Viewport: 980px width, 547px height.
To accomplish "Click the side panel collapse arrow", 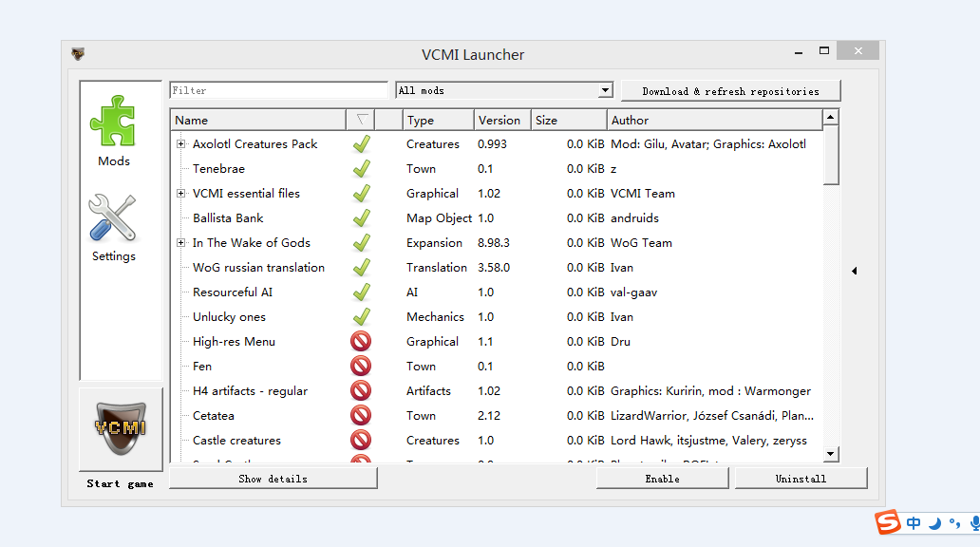I will (855, 271).
